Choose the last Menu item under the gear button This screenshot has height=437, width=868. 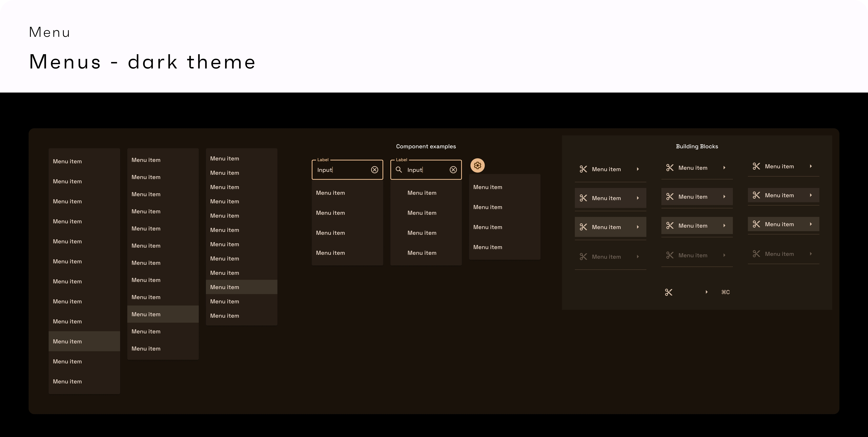pos(505,247)
